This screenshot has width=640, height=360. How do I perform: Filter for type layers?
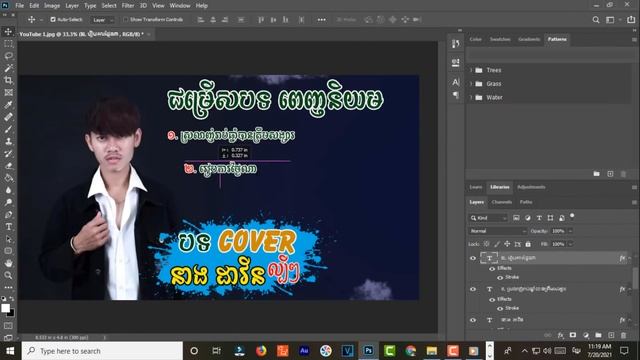point(539,218)
